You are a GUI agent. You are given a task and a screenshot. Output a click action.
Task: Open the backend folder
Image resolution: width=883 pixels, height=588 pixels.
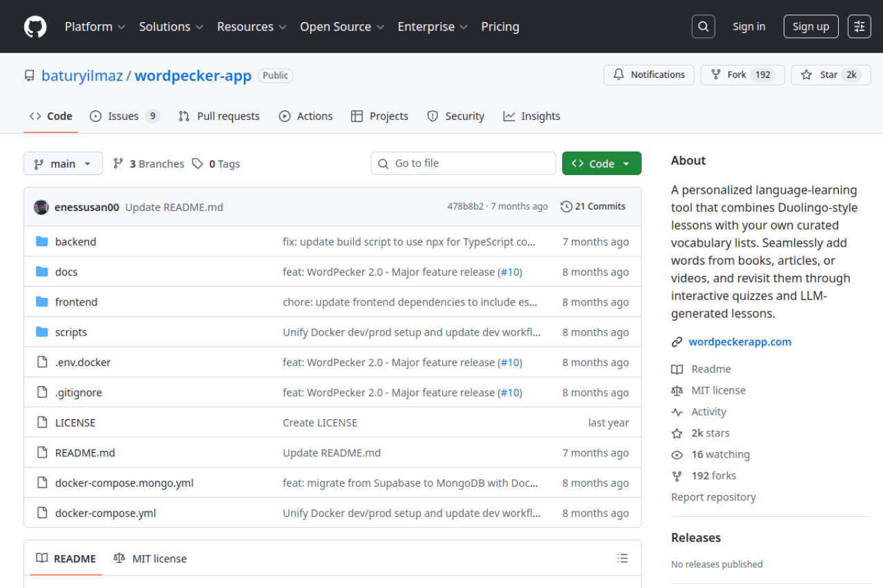coord(75,242)
